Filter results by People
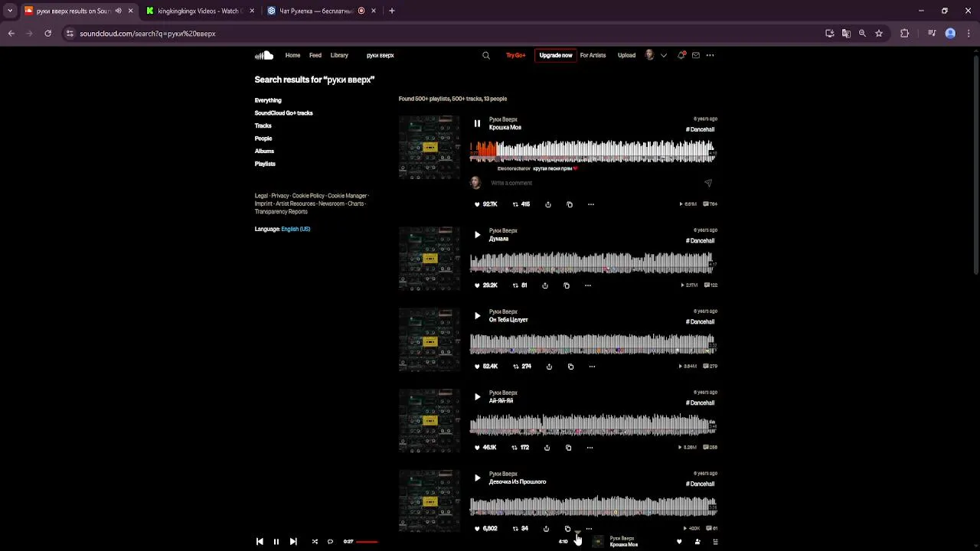The image size is (980, 551). 263,139
